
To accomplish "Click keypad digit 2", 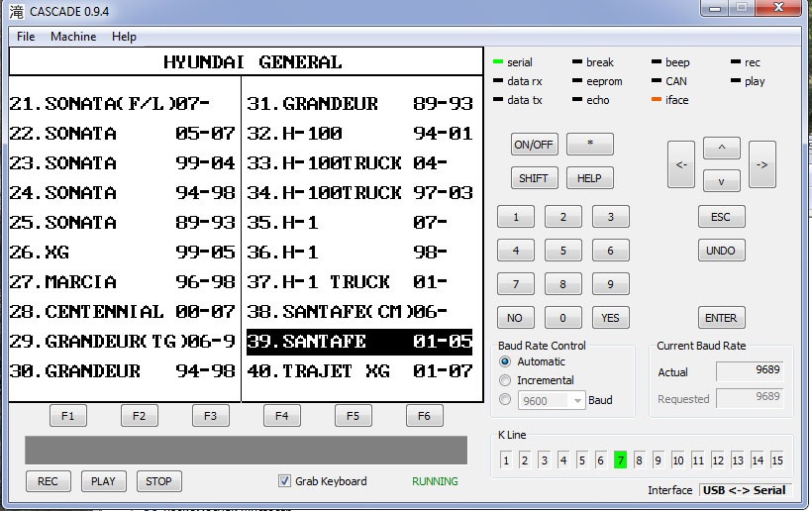I will [x=562, y=217].
